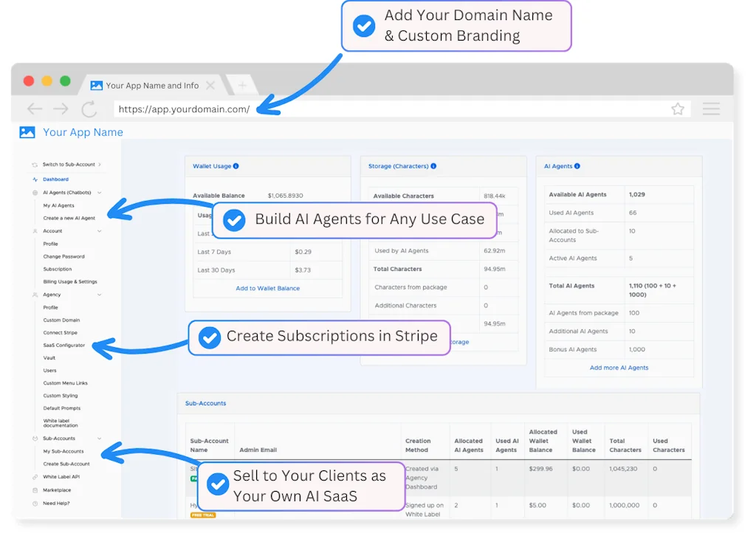
Task: Click the bookmark star in the address bar
Action: pos(677,109)
